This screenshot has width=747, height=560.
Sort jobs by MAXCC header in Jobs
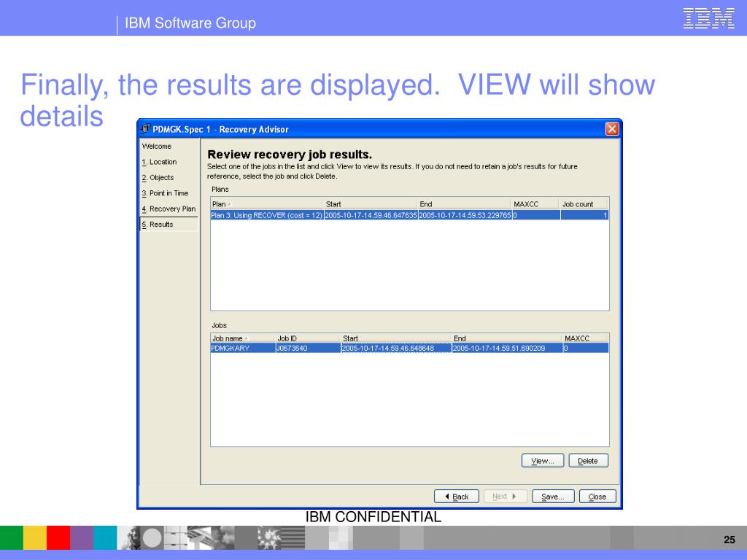pos(586,338)
